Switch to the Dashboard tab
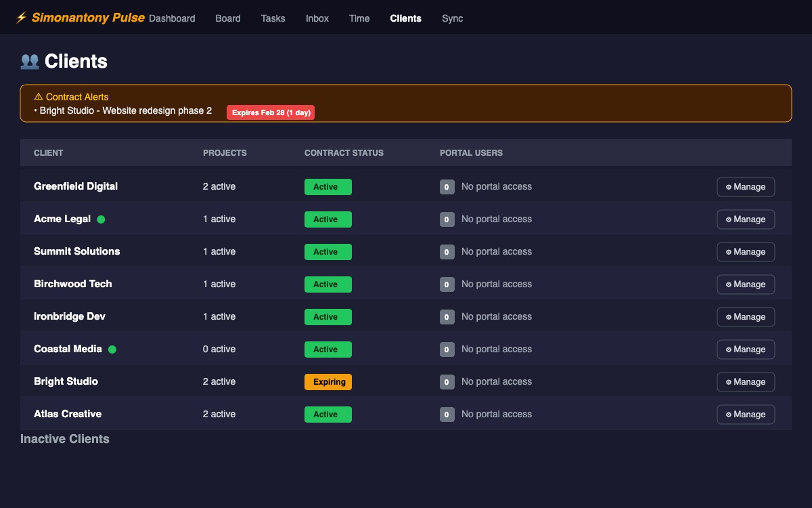This screenshot has width=812, height=508. tap(172, 18)
